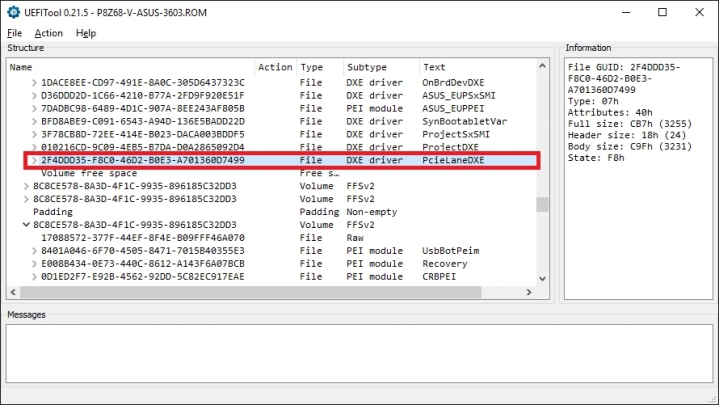Expand the ASUS_EUPSxSMI file entry
Image resolution: width=720 pixels, height=405 pixels.
(x=34, y=96)
